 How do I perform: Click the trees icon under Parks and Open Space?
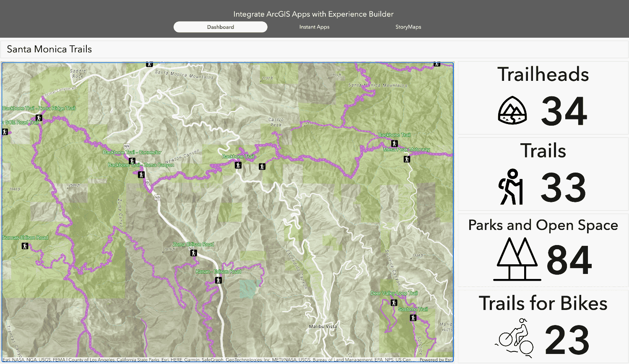517,259
